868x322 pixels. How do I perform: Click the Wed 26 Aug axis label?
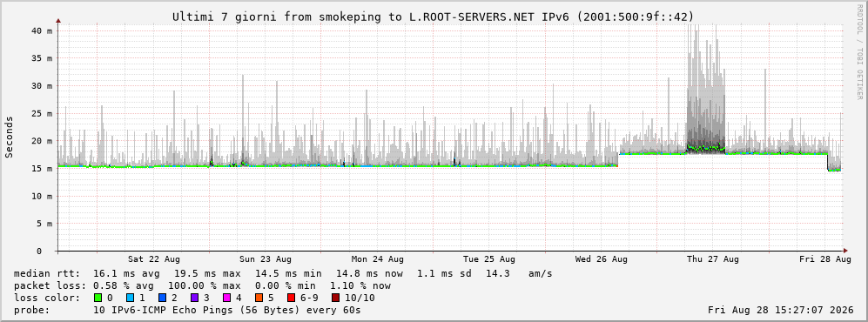click(x=602, y=259)
